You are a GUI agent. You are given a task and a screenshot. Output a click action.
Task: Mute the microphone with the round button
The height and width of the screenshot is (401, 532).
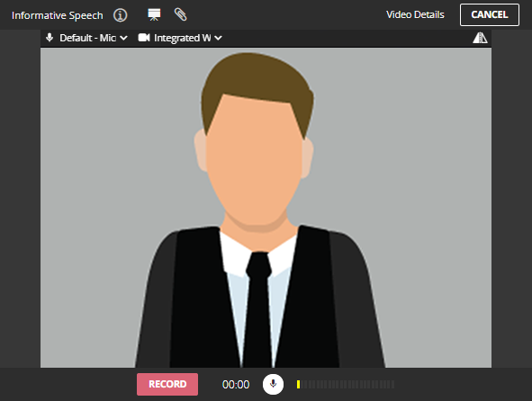[273, 384]
